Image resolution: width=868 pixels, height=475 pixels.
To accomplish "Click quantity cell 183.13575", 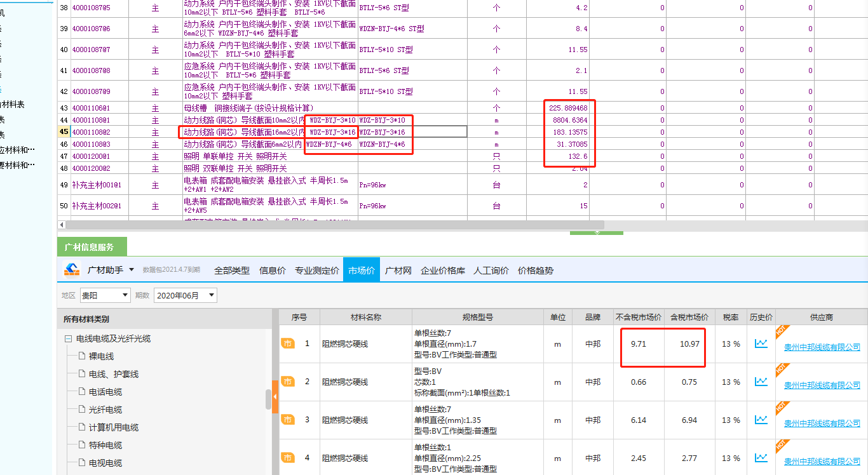I will tap(557, 132).
